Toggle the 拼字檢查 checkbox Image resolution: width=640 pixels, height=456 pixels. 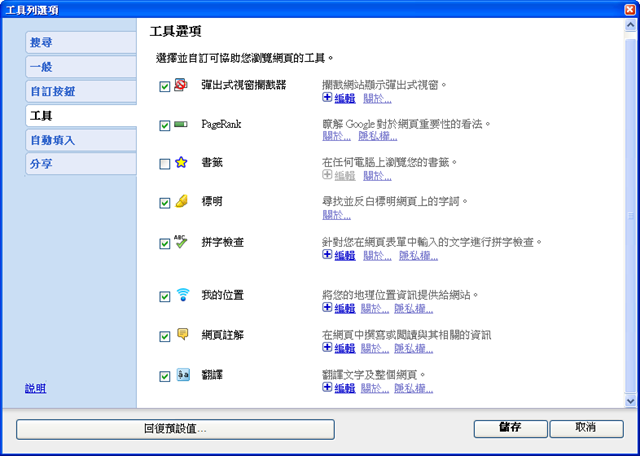[x=164, y=243]
